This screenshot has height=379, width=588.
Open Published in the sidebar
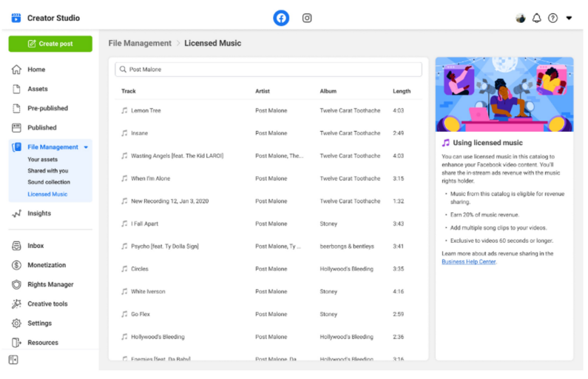tap(41, 127)
